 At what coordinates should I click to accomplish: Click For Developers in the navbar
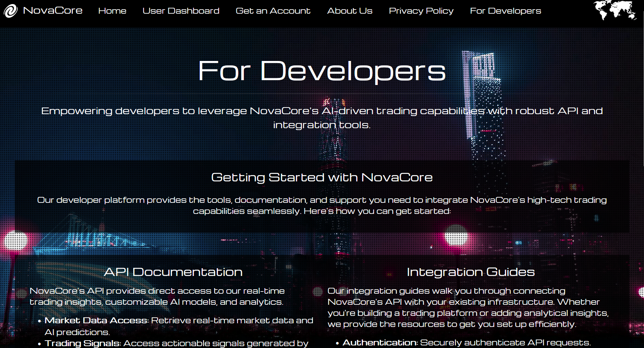(505, 11)
